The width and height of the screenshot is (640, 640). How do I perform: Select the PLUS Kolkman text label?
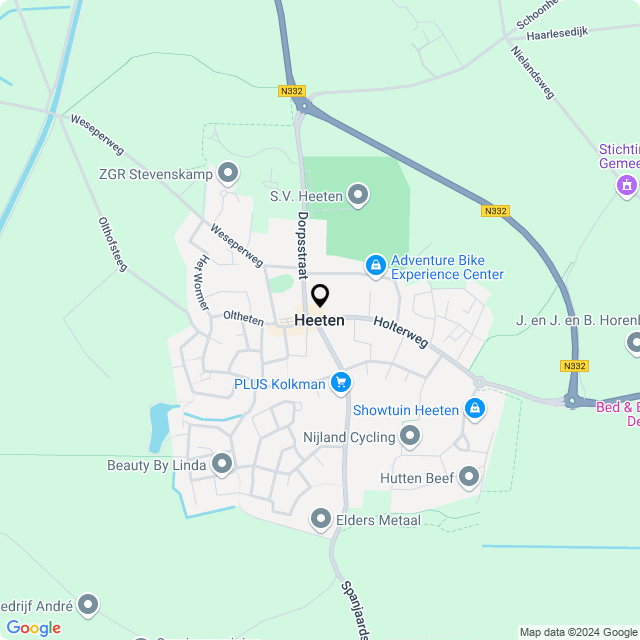(280, 384)
